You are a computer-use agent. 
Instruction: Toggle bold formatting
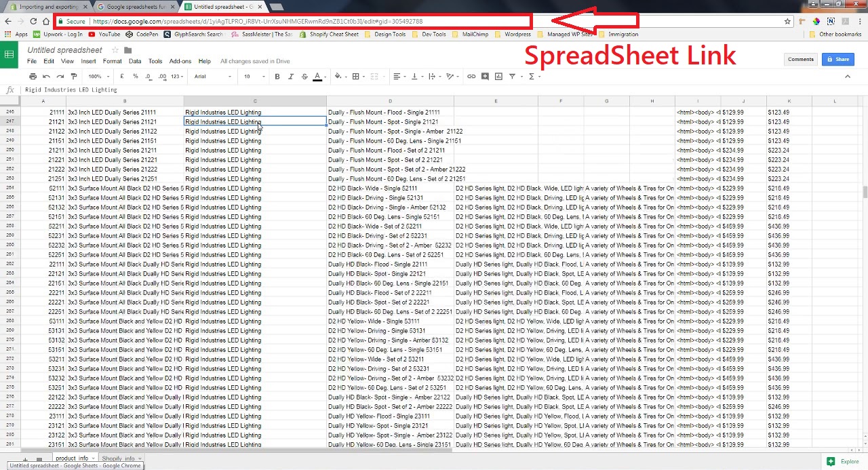pos(277,77)
